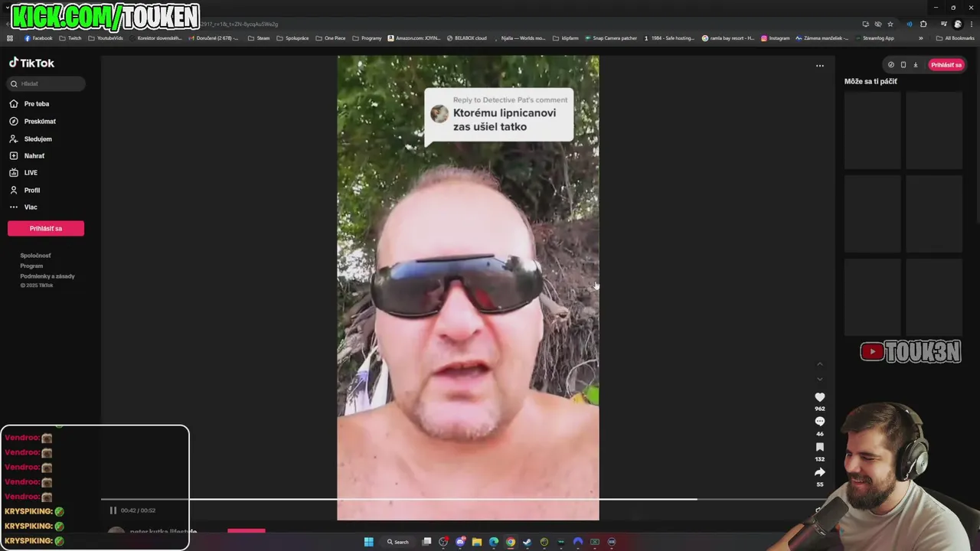980x551 pixels.
Task: Open Task View from the taskbar
Action: [426, 542]
